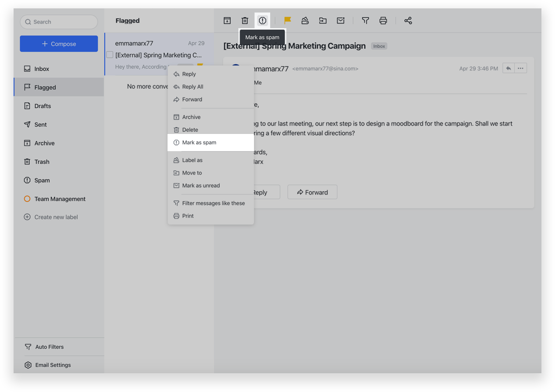Click the filter funnel toolbar icon

[x=366, y=21]
